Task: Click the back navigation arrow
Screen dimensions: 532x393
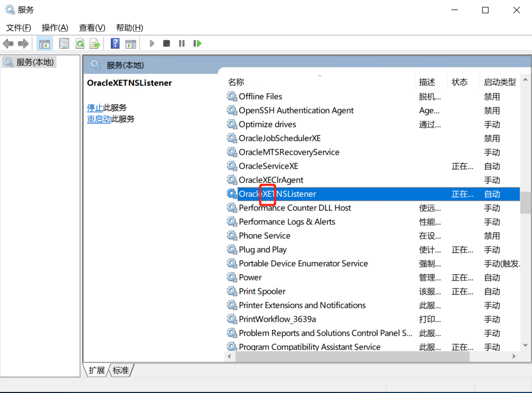Action: click(8, 43)
